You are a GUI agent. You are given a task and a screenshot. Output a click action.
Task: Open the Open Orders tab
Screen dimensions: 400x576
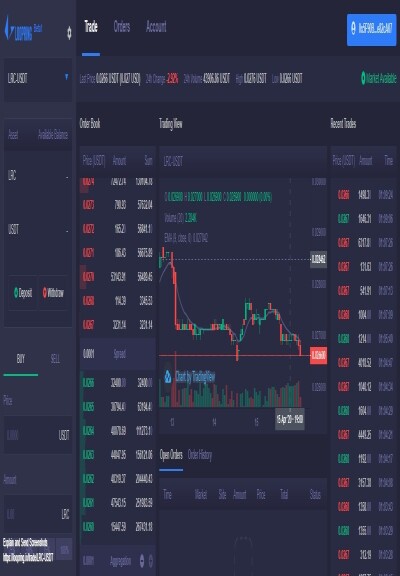[x=171, y=456]
